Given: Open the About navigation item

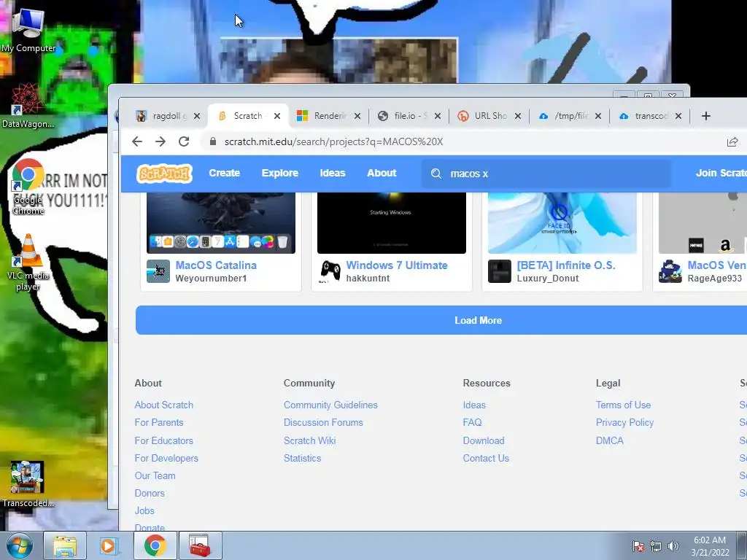Looking at the screenshot, I should click(382, 174).
